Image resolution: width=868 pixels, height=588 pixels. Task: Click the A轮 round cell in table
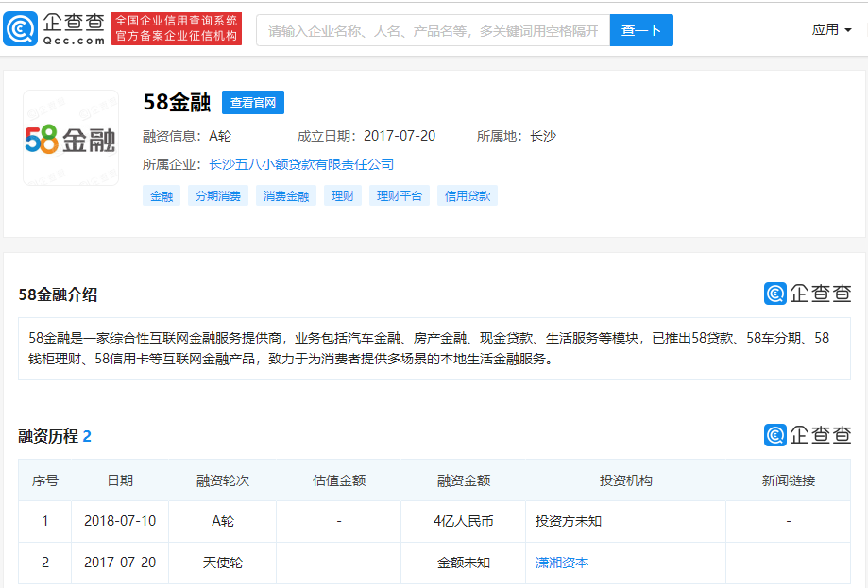(x=223, y=521)
